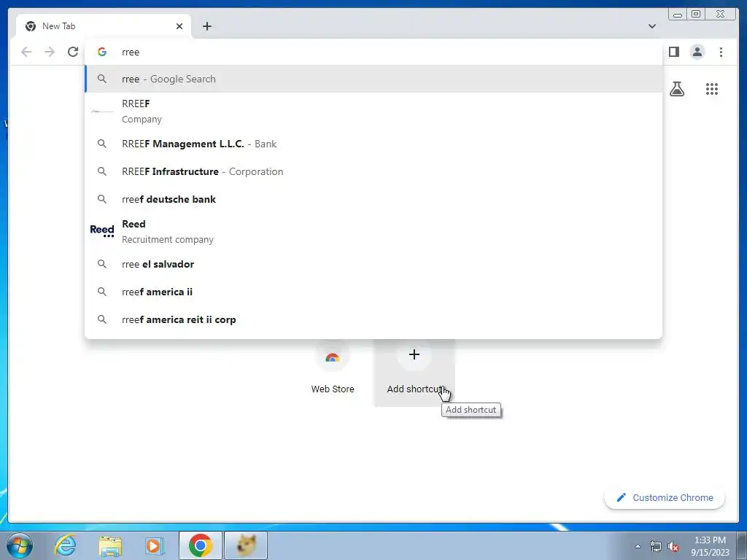Open the Web Store shortcut
This screenshot has height=560, width=747.
click(x=333, y=371)
